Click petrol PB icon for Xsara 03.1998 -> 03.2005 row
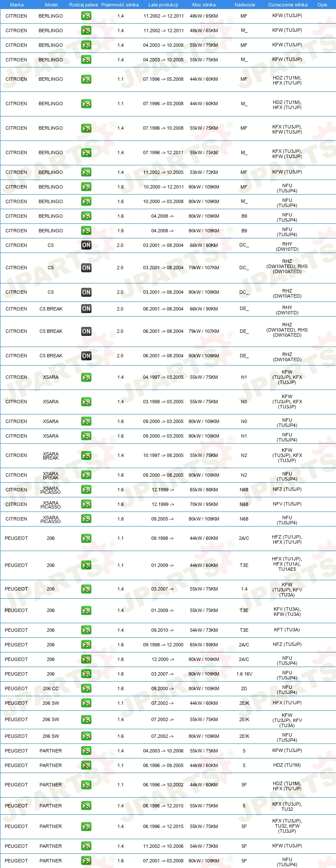The image size is (336, 868). 86,402
